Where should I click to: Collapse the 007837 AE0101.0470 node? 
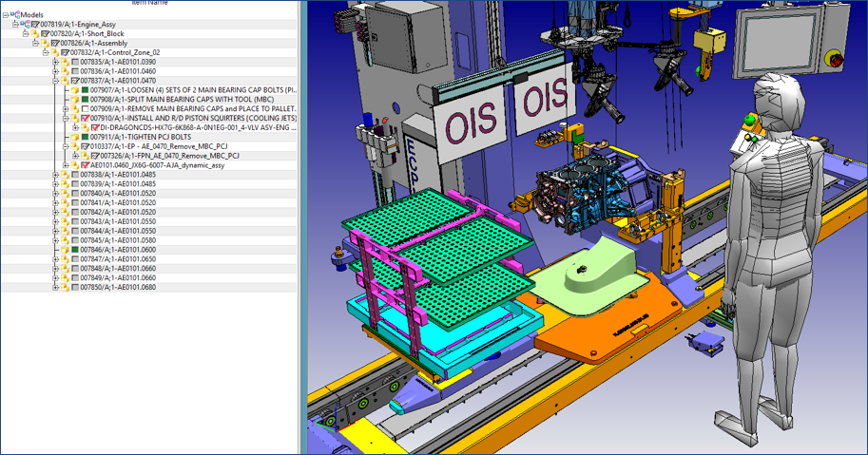click(x=55, y=81)
